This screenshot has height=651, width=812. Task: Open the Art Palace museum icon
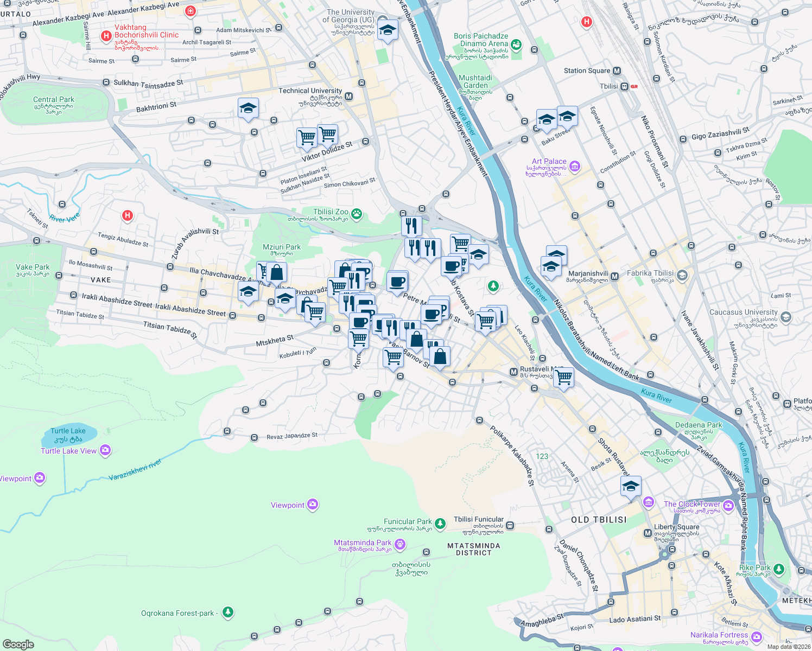point(575,165)
